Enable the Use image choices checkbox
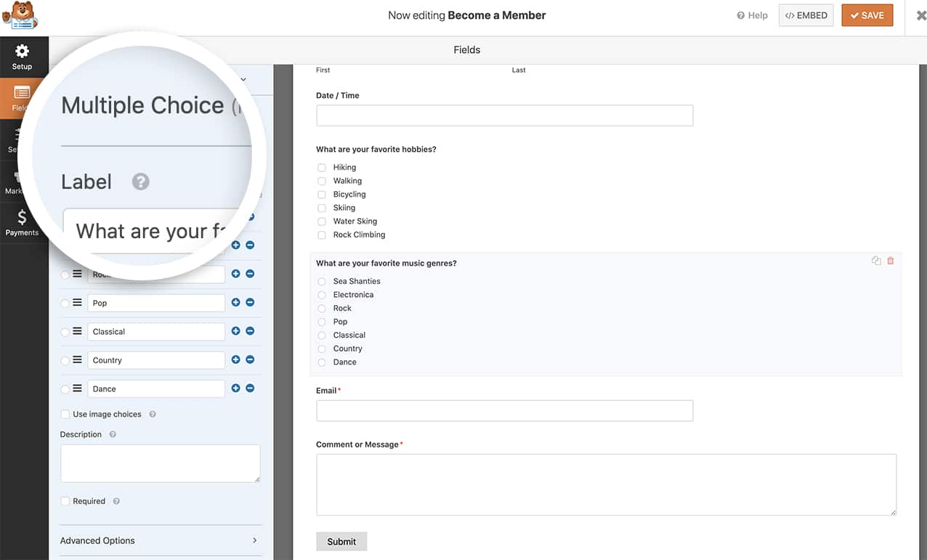927x560 pixels. coord(65,414)
